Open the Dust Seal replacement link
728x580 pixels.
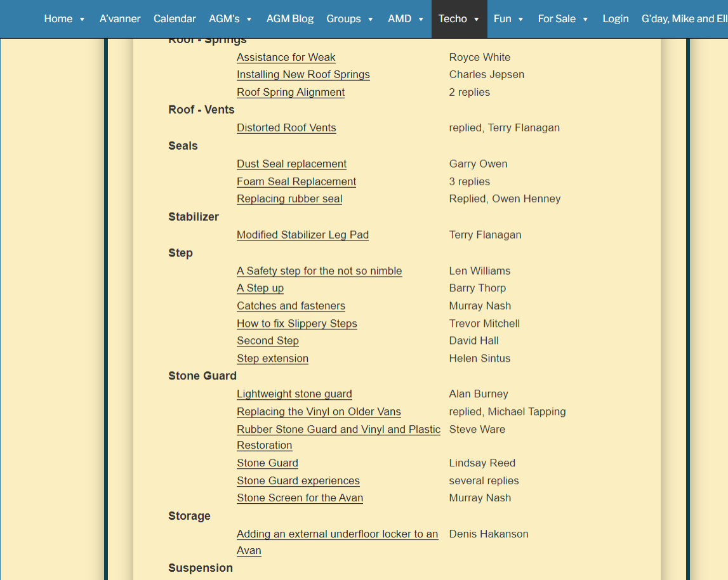[x=291, y=164]
